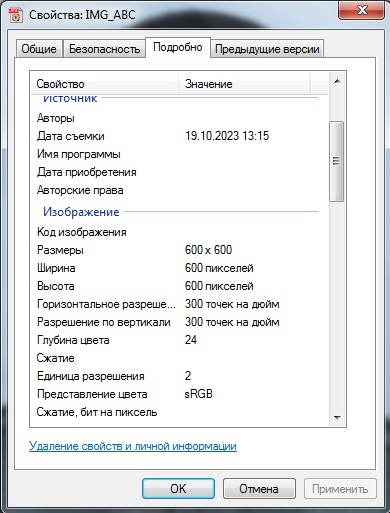The height and width of the screenshot is (513, 390).
Task: Confirm with the OK button
Action: coord(178,489)
